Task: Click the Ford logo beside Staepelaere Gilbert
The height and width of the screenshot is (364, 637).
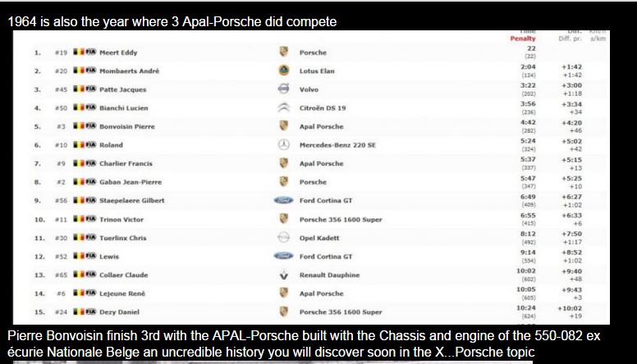Action: [x=283, y=200]
